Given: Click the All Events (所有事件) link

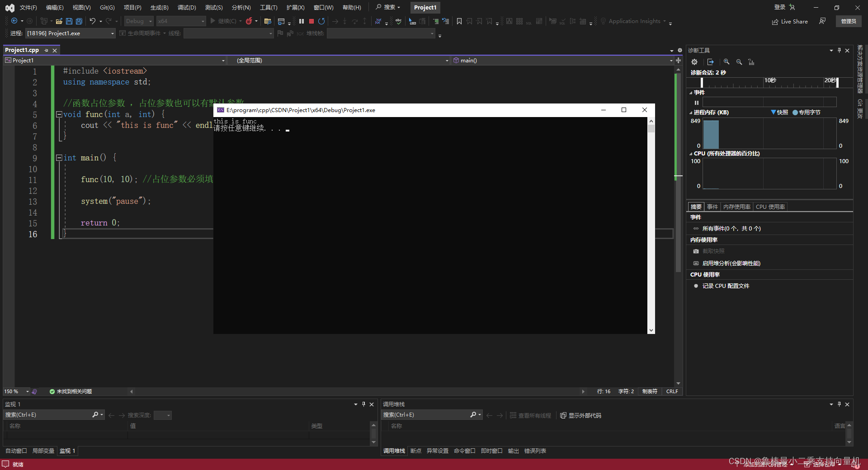Looking at the screenshot, I should pos(731,228).
